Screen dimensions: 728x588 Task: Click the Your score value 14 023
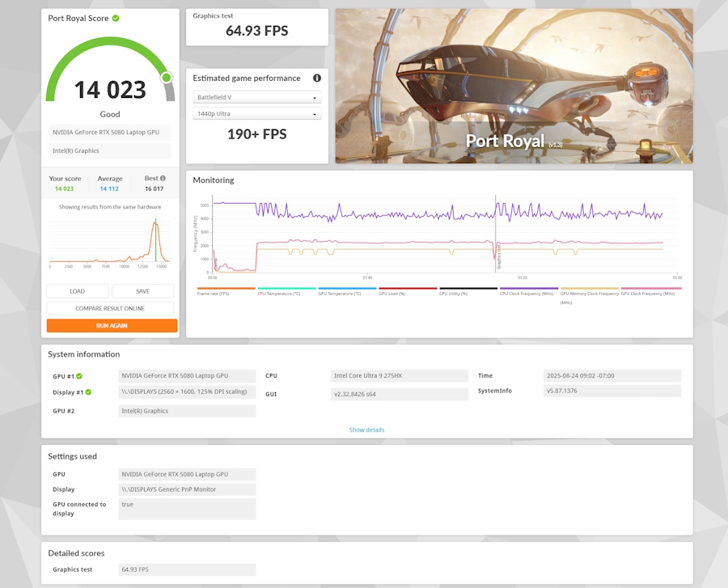click(x=64, y=189)
